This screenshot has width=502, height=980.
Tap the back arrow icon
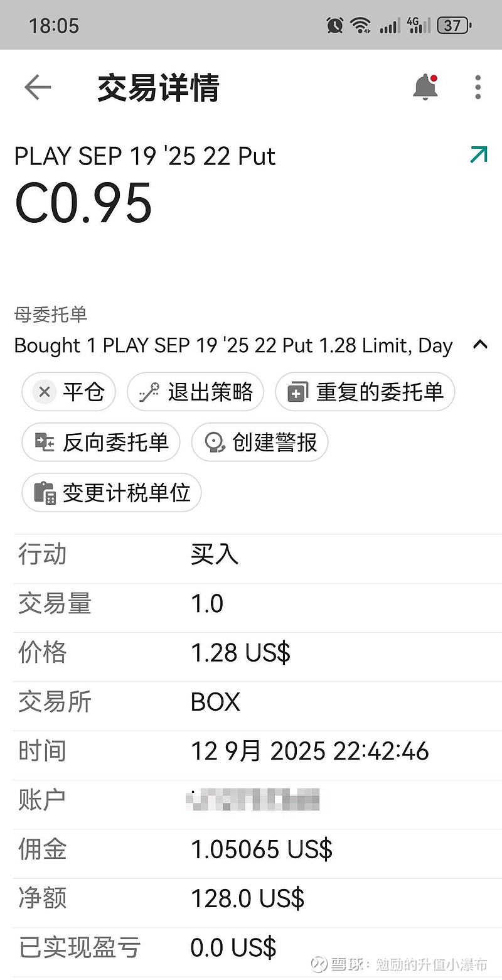point(37,87)
